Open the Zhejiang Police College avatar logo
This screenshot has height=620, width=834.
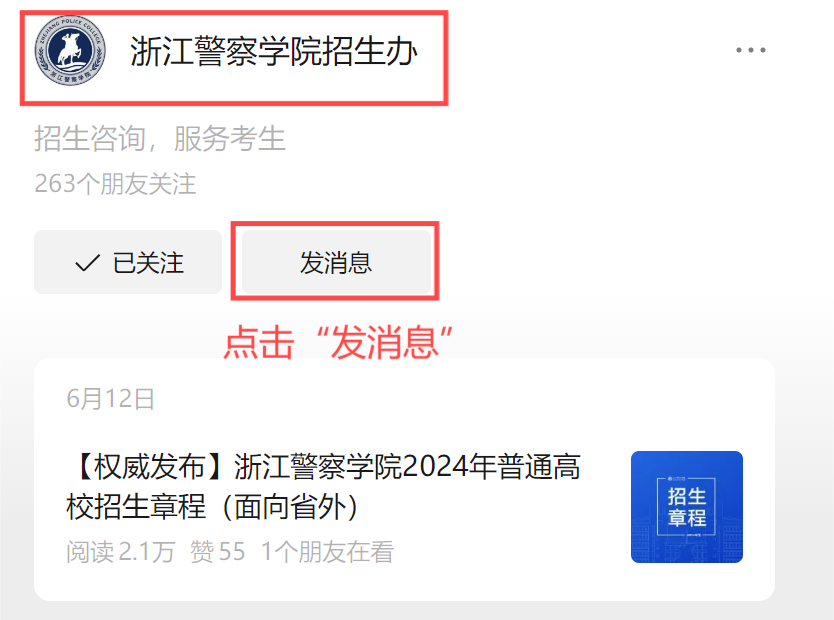tap(70, 50)
